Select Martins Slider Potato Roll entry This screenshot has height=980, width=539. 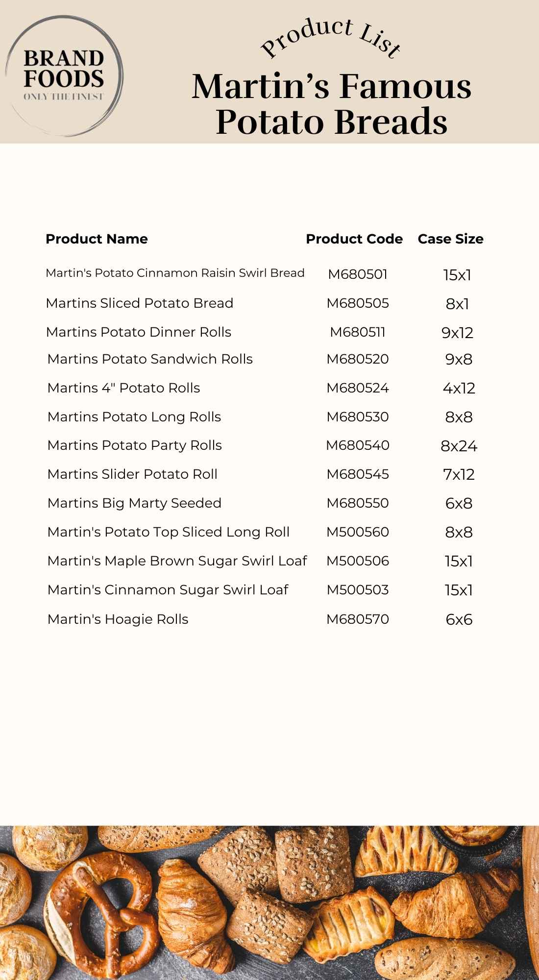[x=132, y=474]
